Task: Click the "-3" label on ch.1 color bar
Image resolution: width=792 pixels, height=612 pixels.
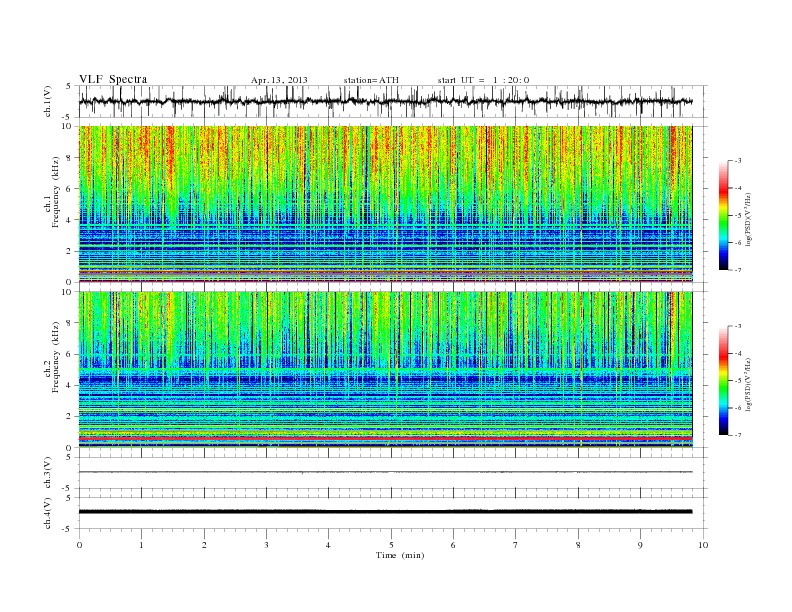Action: 737,161
